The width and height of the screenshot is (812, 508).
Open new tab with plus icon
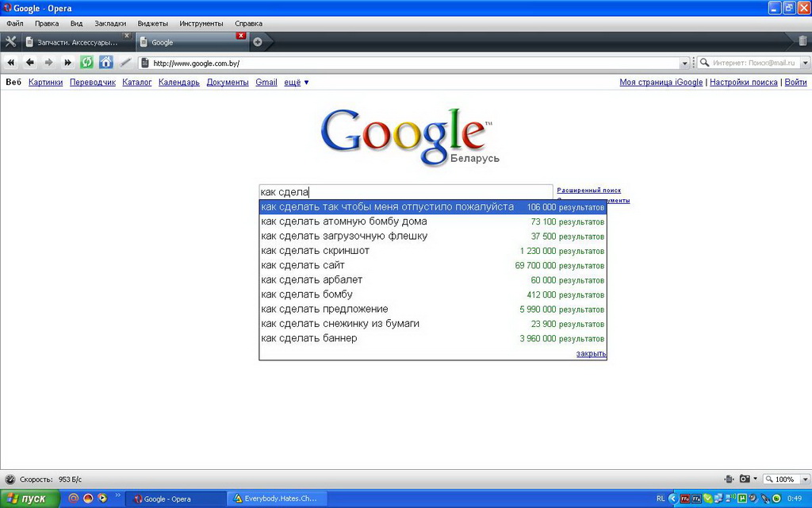(x=258, y=42)
